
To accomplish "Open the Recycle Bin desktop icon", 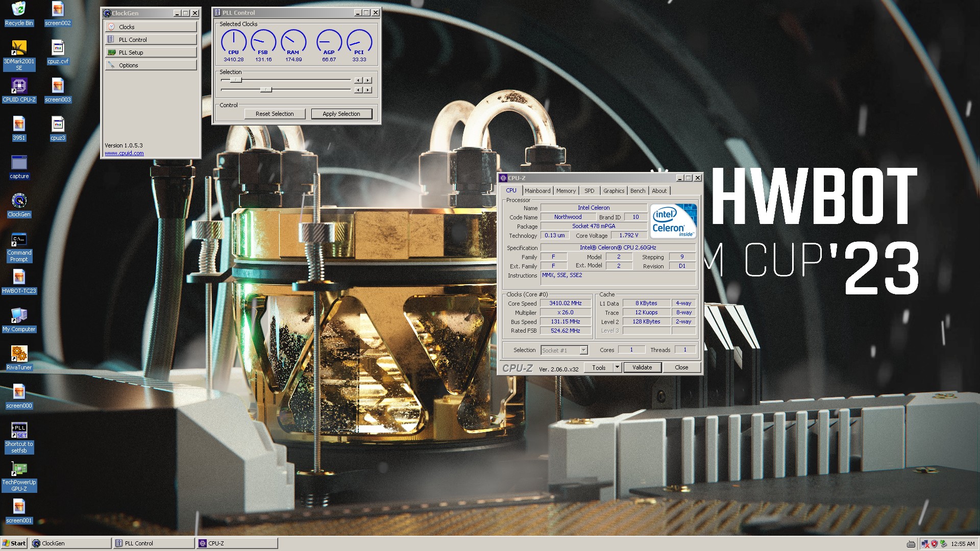I will (19, 14).
